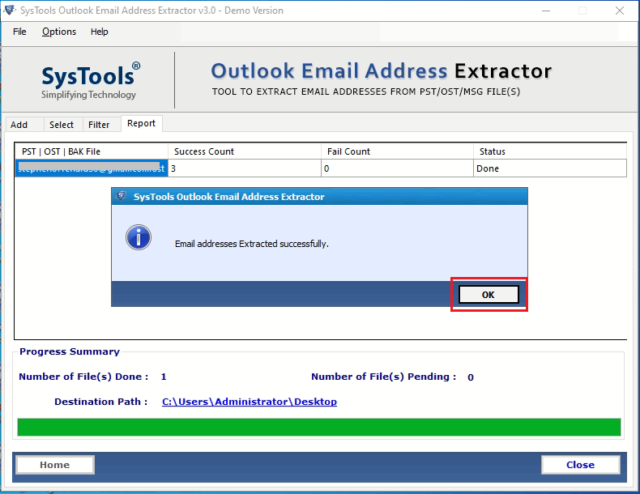Screen dimensions: 640x494
Task: Select the Report tab
Action: click(141, 123)
